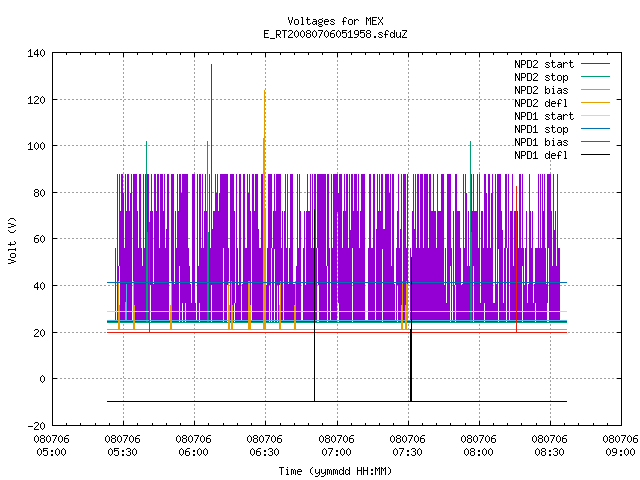Screen dimensions: 640x480
Task: Click the x-axis tick label 05:00
Action: [x=51, y=452]
